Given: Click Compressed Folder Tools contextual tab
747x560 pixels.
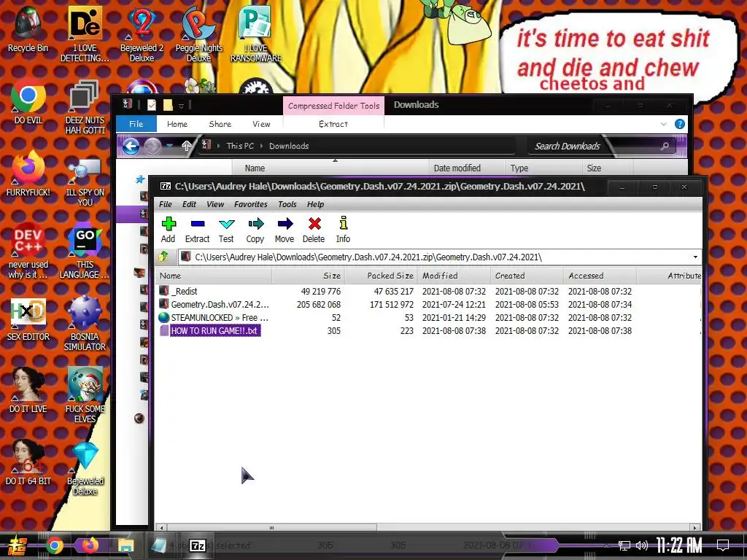Looking at the screenshot, I should pos(333,106).
